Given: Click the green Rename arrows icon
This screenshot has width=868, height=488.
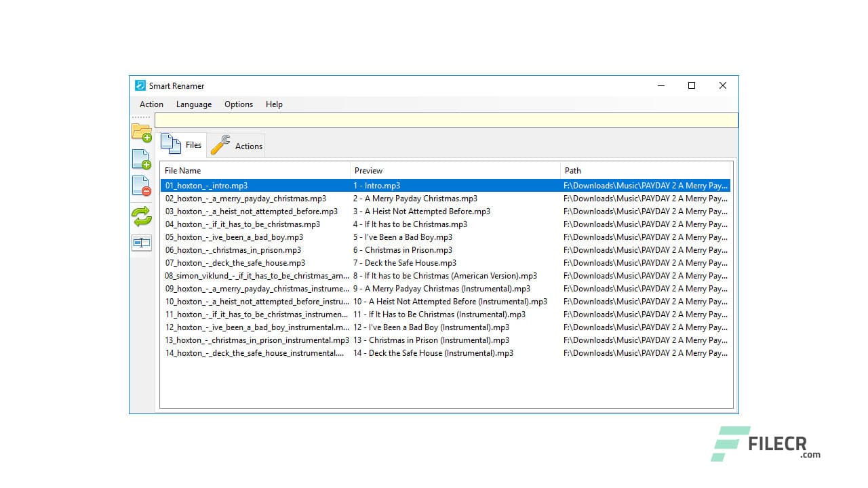Looking at the screenshot, I should click(x=142, y=216).
